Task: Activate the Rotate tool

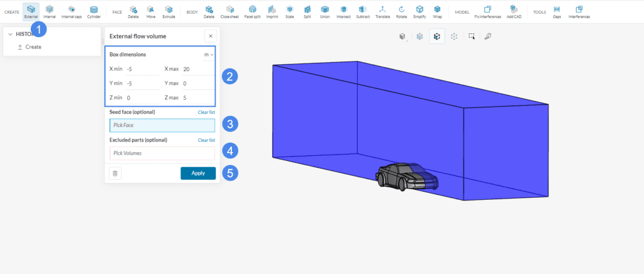Action: pos(402,11)
